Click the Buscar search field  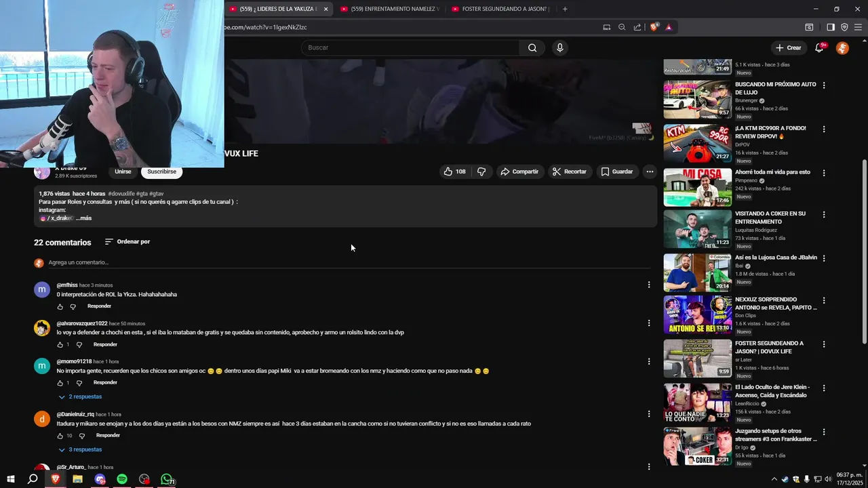[x=410, y=47]
